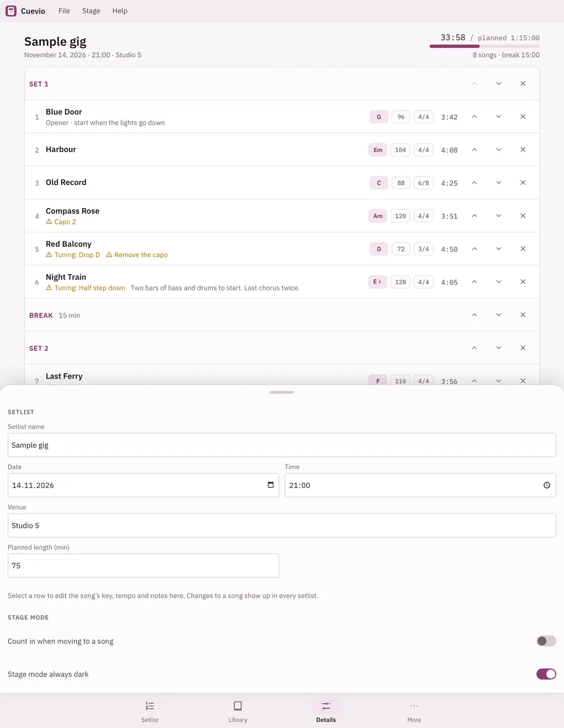Select the Night Train song row title
Viewport: 564px width, 728px height.
[x=66, y=277]
